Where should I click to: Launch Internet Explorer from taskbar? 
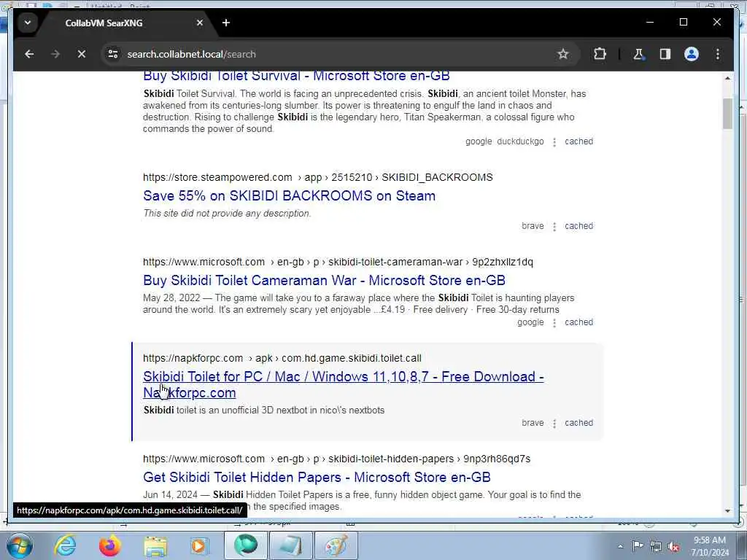[65, 546]
